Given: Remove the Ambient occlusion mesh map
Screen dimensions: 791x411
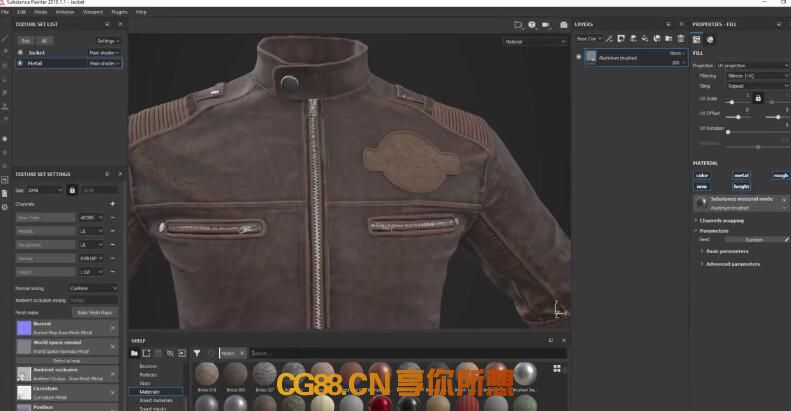Looking at the screenshot, I should coord(112,374).
